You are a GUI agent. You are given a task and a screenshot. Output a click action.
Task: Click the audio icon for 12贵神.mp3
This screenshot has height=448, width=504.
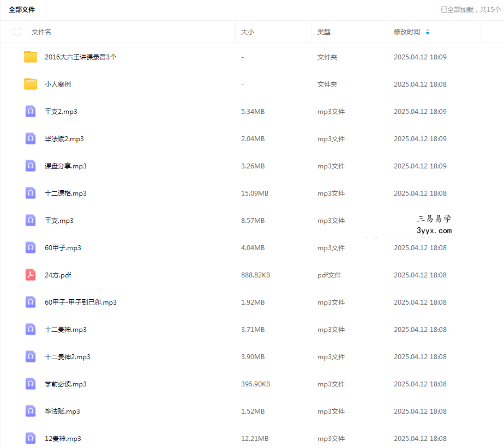pyautogui.click(x=31, y=438)
